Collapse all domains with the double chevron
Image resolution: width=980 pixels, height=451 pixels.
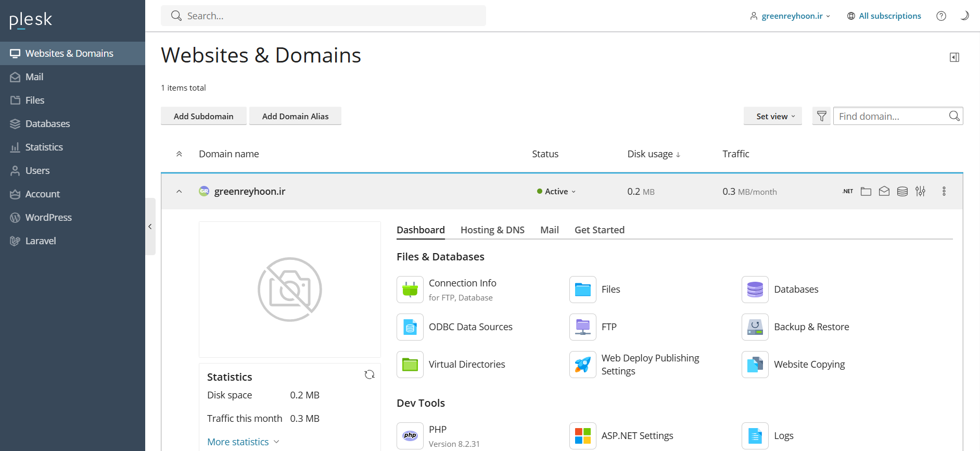[179, 154]
